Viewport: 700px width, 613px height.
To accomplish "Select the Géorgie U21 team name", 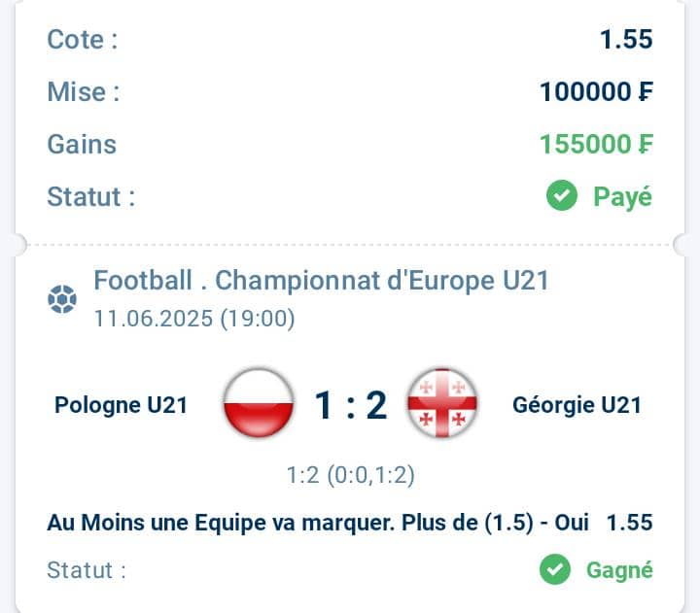I will pos(577,405).
